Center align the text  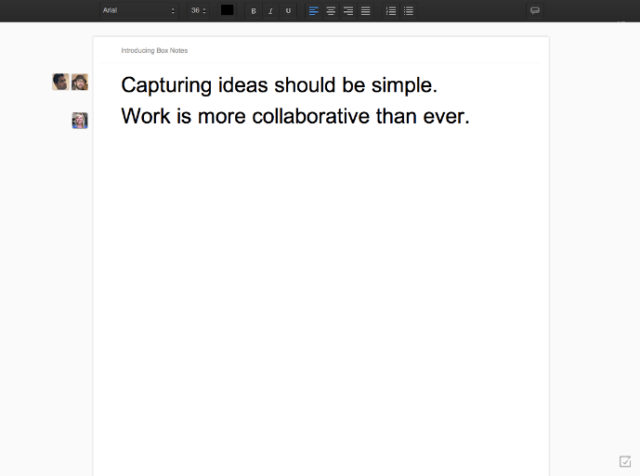pos(331,10)
